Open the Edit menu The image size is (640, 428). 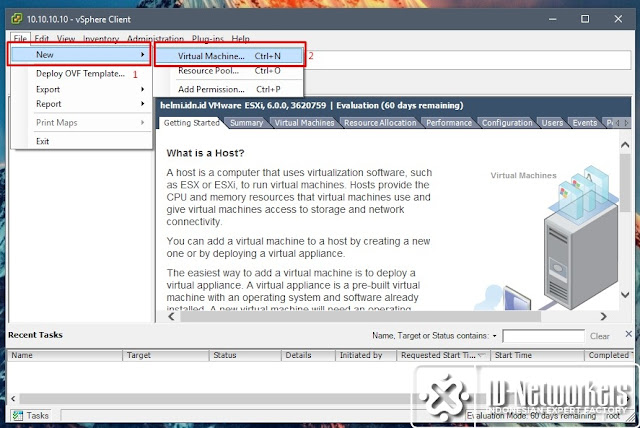coord(42,38)
